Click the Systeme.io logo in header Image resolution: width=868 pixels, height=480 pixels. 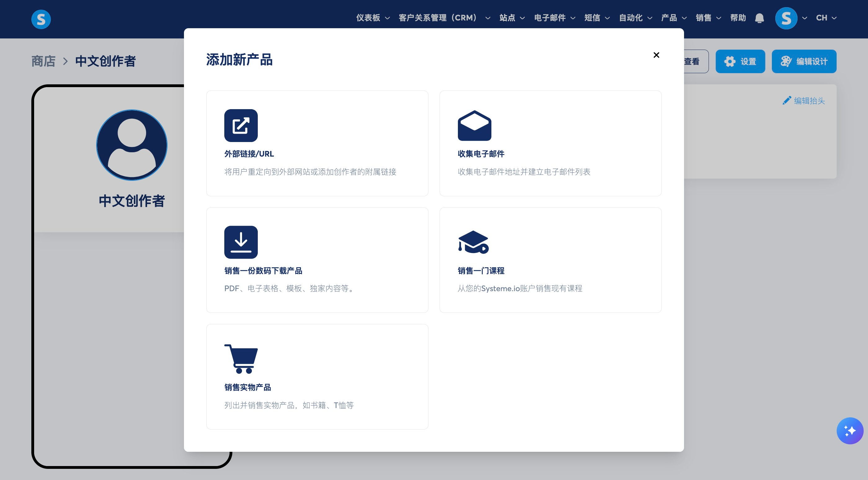point(41,19)
